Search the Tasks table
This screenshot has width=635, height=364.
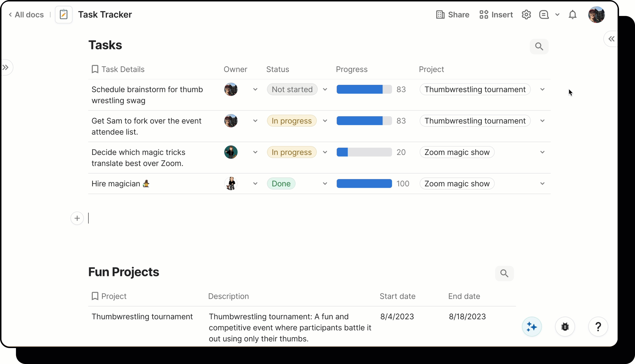pyautogui.click(x=539, y=46)
